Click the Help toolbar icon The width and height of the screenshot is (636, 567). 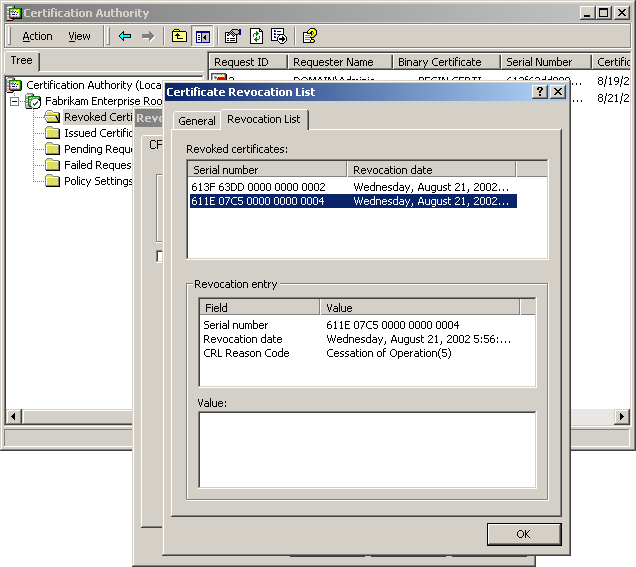[x=310, y=36]
